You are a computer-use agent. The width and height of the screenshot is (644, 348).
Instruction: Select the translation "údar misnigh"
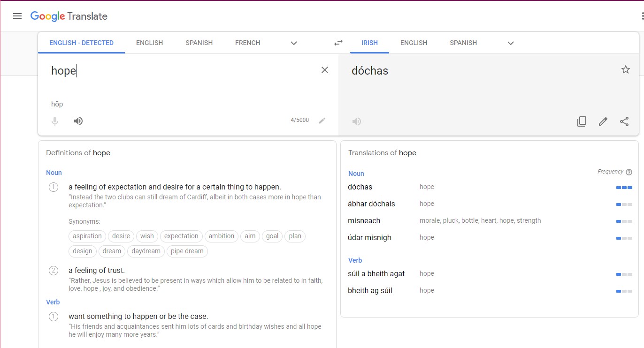[369, 238]
